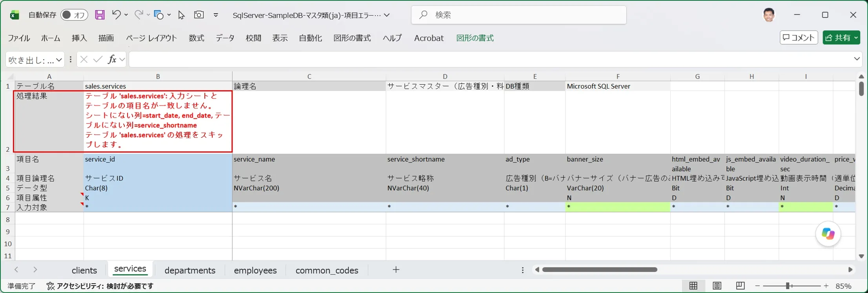Switch to Normal view icon in status bar
Image resolution: width=868 pixels, height=293 pixels.
(693, 286)
